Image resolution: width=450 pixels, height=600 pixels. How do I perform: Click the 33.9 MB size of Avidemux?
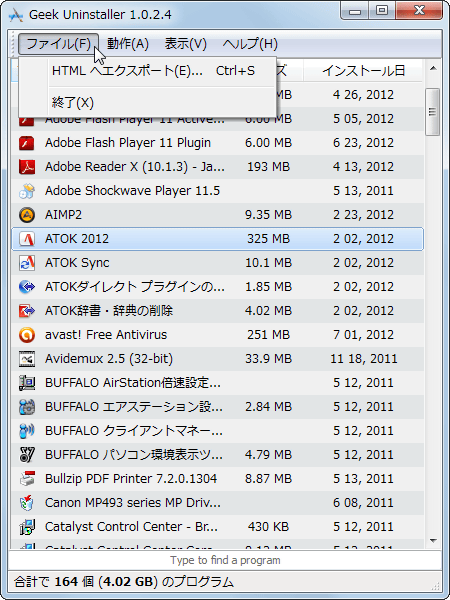(269, 359)
